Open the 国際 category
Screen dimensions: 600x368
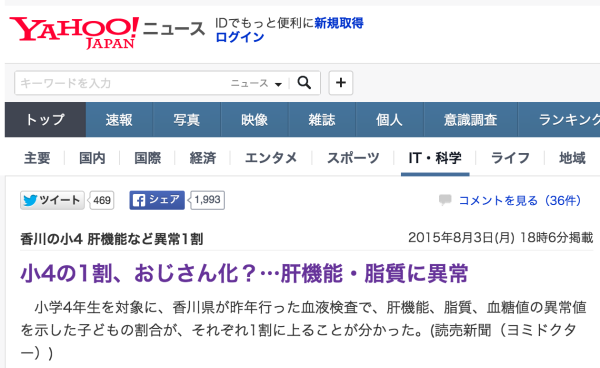(147, 158)
